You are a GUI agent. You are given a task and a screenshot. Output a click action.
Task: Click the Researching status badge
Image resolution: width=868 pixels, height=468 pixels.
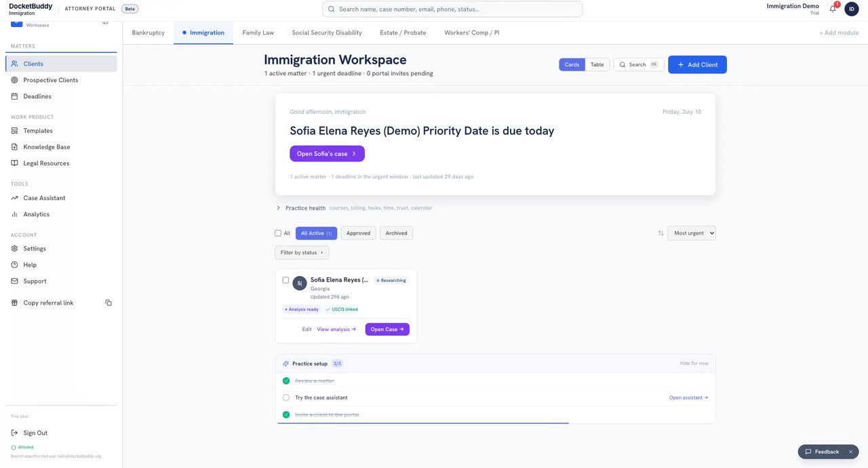coord(391,280)
